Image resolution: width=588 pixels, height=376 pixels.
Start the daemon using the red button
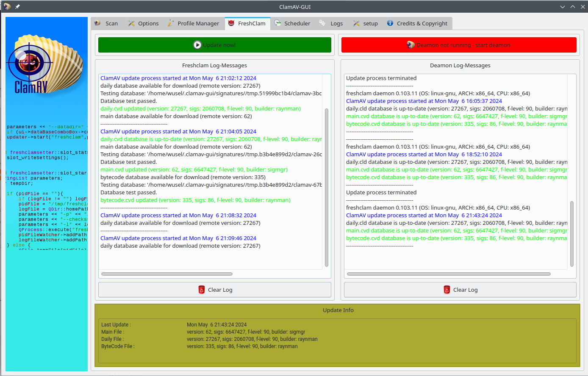pos(459,44)
